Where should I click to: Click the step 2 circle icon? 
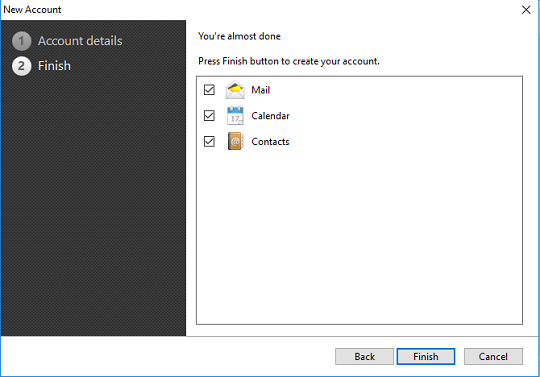[21, 66]
